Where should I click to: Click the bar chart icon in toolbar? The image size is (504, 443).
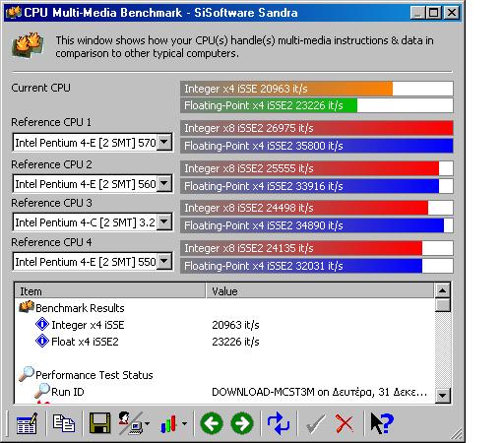click(169, 424)
